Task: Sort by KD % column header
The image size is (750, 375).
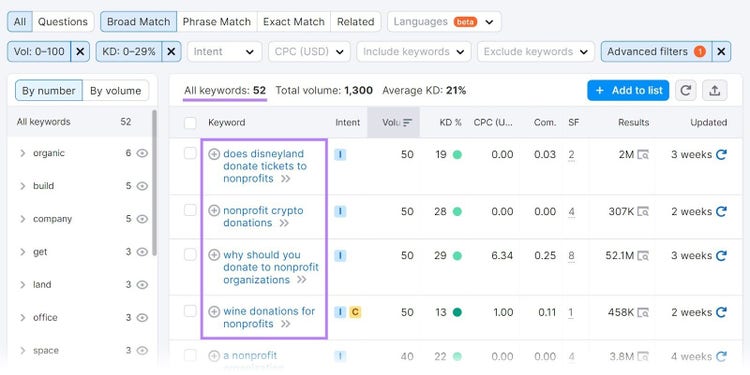Action: [x=451, y=122]
